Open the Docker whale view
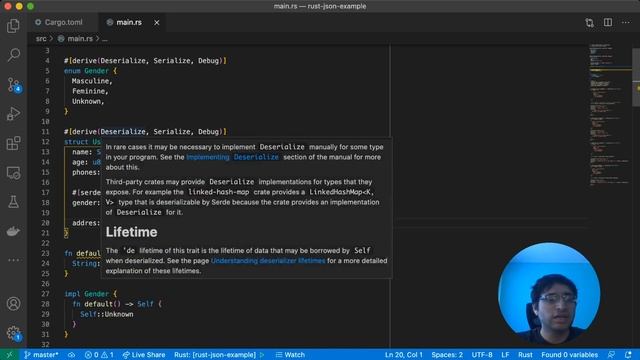The image size is (640, 360). (x=13, y=231)
